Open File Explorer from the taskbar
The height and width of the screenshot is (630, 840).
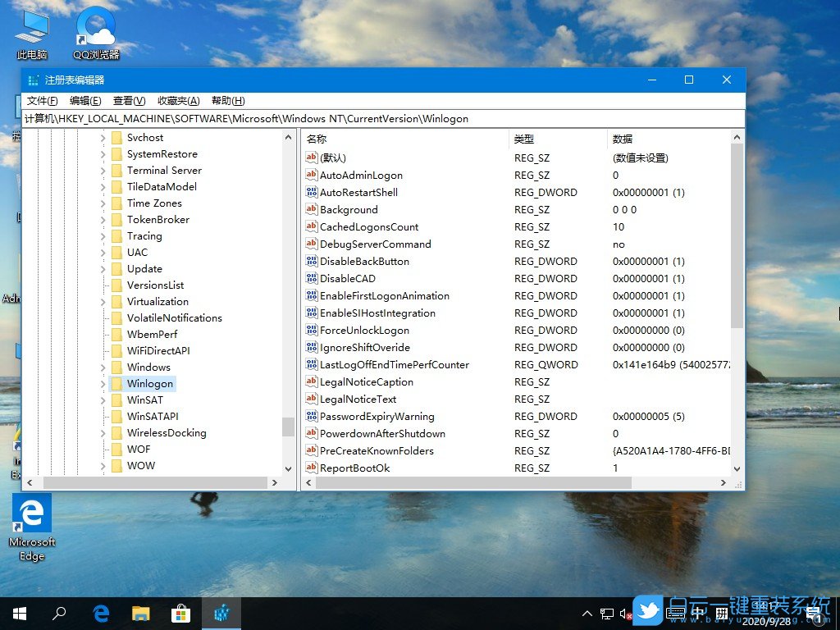coord(140,613)
